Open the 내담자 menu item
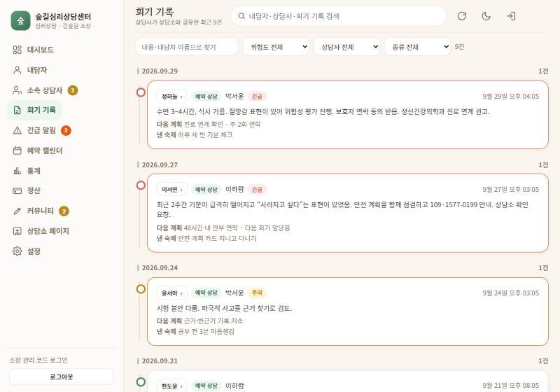 (x=30, y=70)
